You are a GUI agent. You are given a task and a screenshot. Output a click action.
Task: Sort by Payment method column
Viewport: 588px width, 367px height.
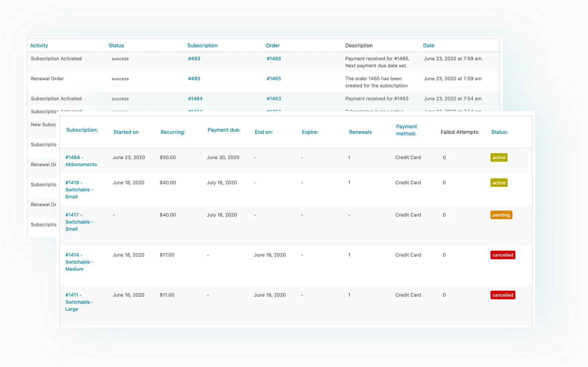407,130
